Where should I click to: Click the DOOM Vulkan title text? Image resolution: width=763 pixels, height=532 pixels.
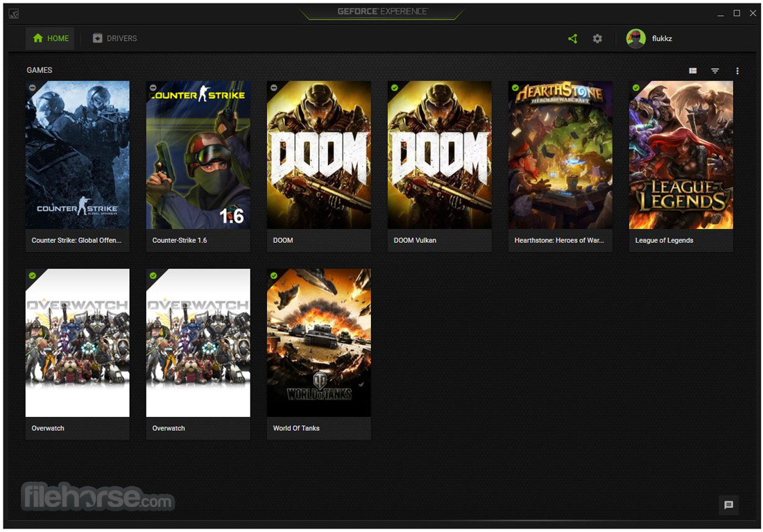pos(415,240)
